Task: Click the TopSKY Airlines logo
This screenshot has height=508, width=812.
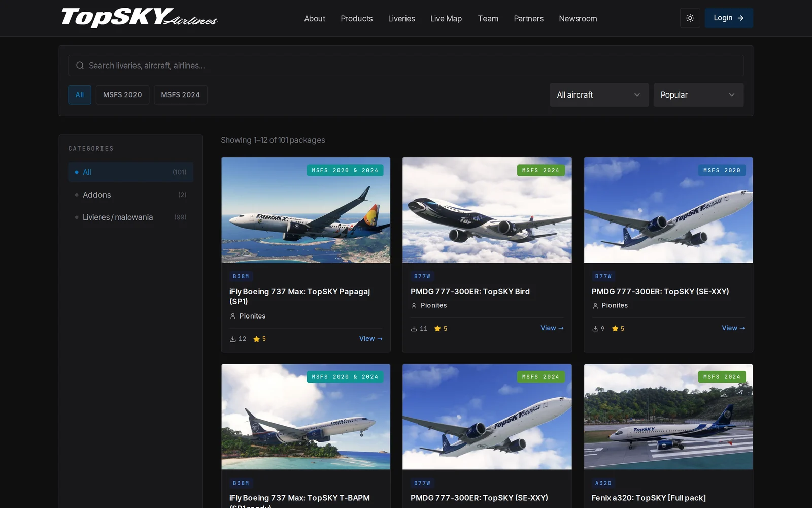Action: coord(140,18)
